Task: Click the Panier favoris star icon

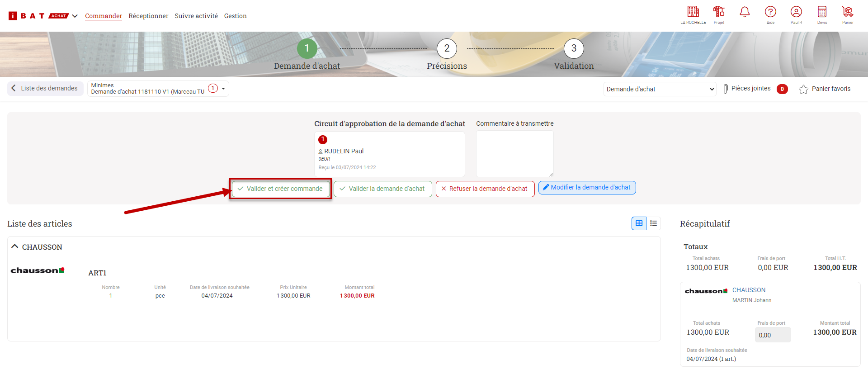Action: tap(803, 89)
